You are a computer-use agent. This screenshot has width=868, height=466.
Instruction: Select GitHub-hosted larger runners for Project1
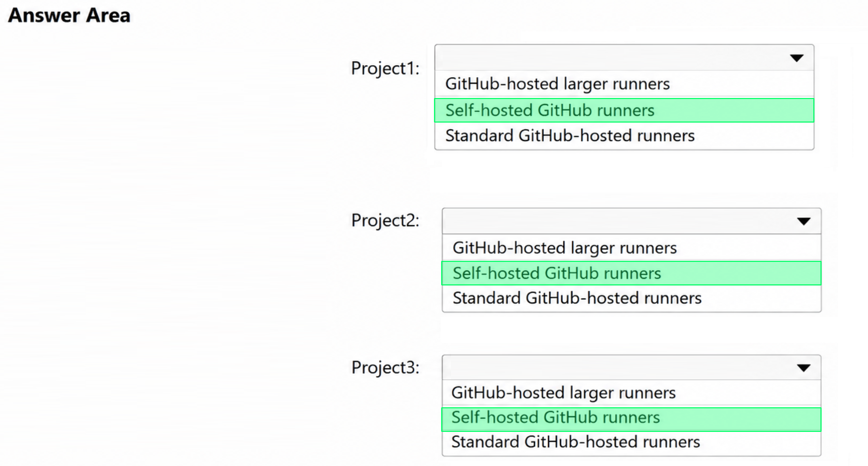click(624, 84)
